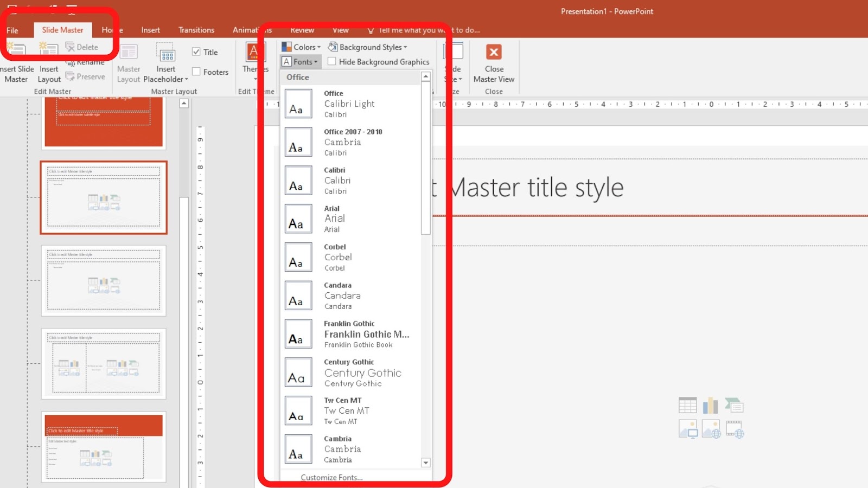
Task: Toggle the Title checkbox
Action: click(196, 52)
